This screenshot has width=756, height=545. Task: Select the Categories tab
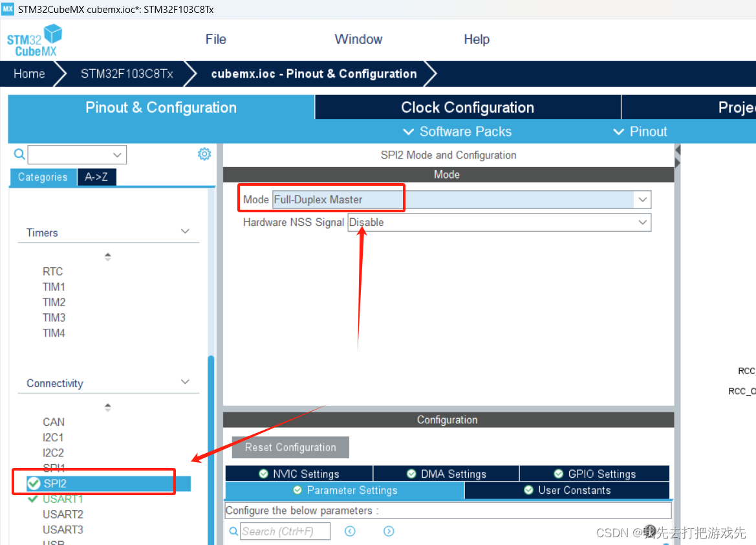point(43,177)
